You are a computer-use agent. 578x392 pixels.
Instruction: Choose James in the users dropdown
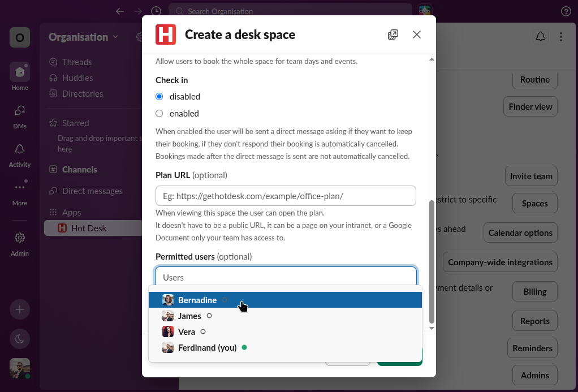pyautogui.click(x=285, y=316)
